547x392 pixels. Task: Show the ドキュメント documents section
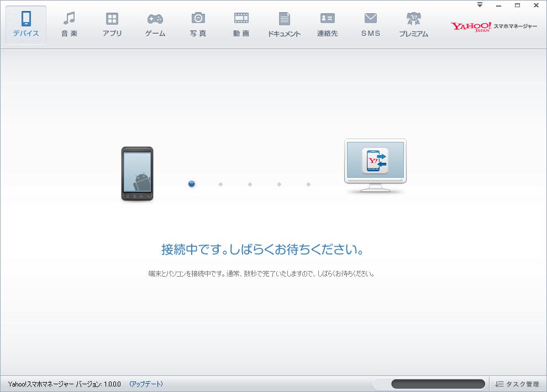(x=285, y=25)
